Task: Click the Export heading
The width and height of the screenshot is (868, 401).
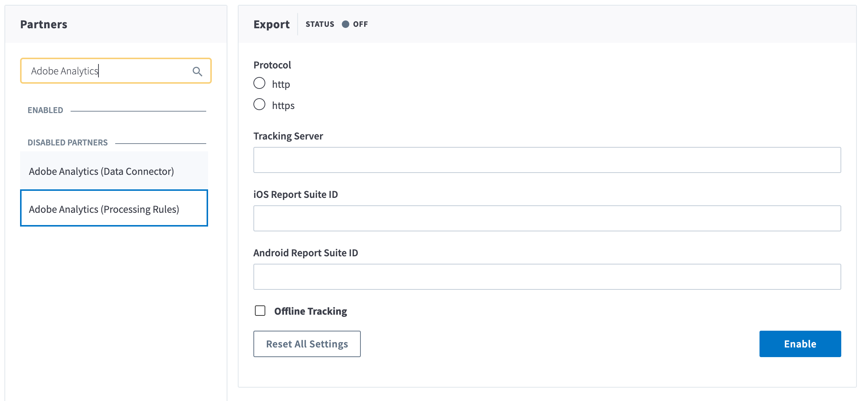Action: [271, 25]
